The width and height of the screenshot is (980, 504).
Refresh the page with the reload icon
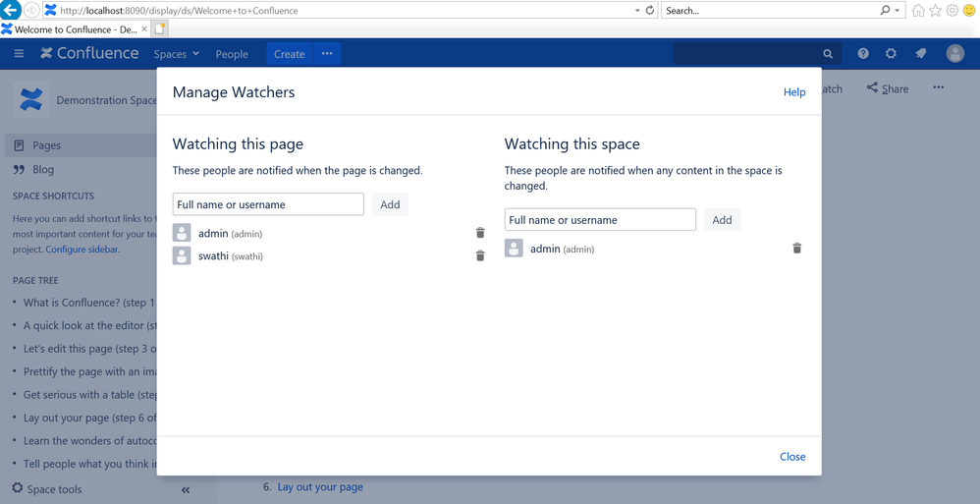649,10
